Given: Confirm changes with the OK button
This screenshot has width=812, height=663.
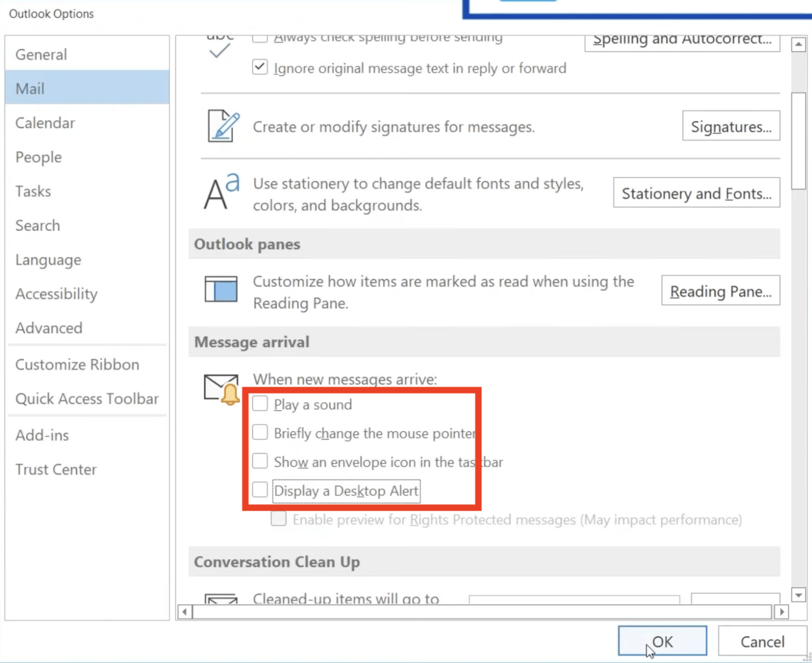Looking at the screenshot, I should pos(662,641).
